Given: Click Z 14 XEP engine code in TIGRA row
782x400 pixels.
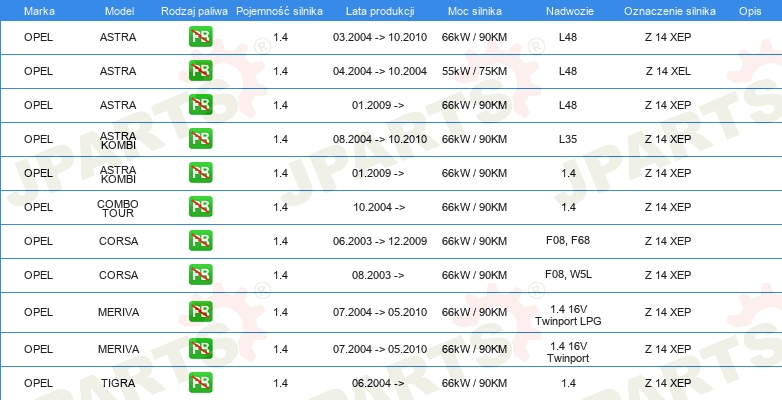Looking at the screenshot, I should click(668, 383).
